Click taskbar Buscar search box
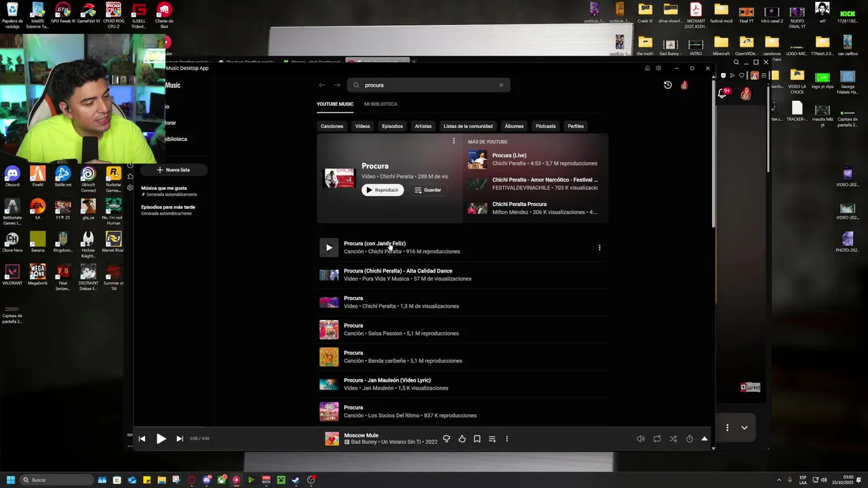The width and height of the screenshot is (868, 488). coord(57,480)
